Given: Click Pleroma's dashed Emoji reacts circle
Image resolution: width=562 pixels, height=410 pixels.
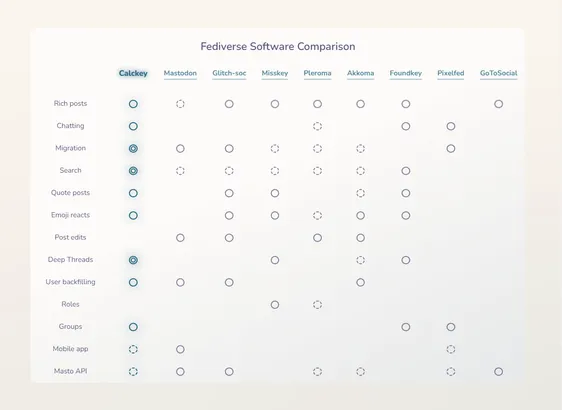Looking at the screenshot, I should click(317, 215).
